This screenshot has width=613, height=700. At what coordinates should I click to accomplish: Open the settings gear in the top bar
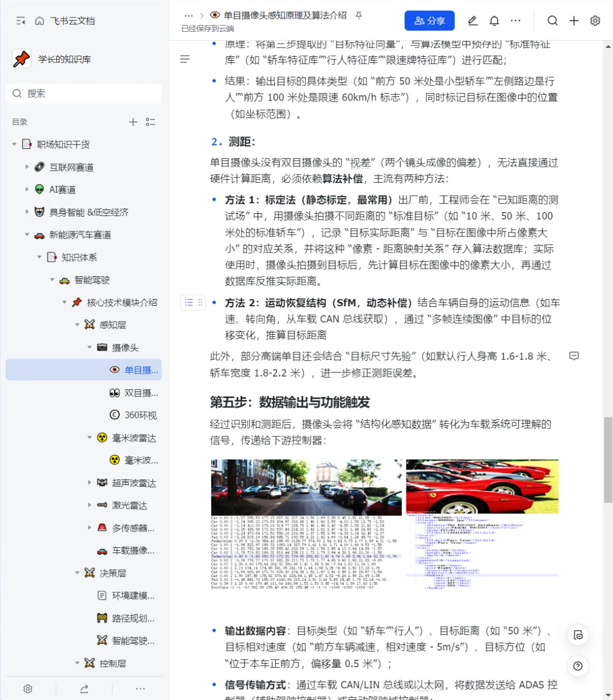pyautogui.click(x=594, y=20)
